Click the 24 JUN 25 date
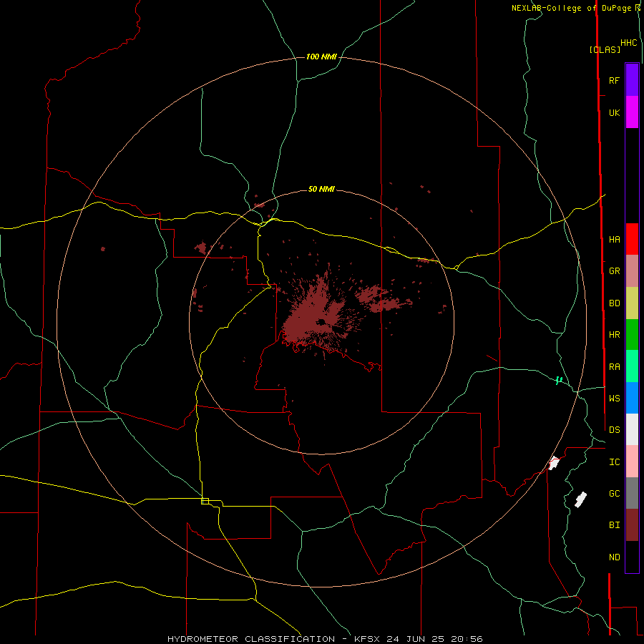Image resolution: width=644 pixels, height=644 pixels. point(416,639)
